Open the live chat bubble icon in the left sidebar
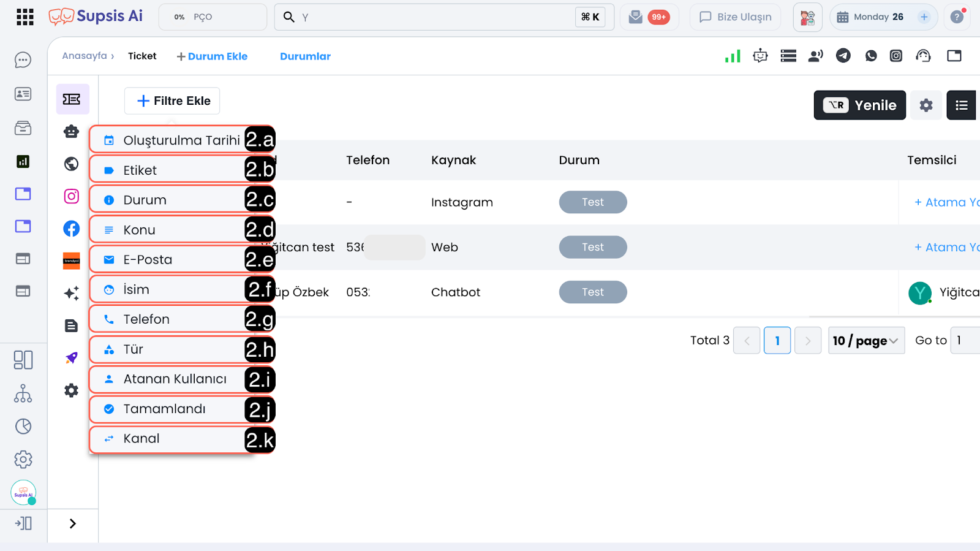The width and height of the screenshot is (980, 551). tap(23, 60)
